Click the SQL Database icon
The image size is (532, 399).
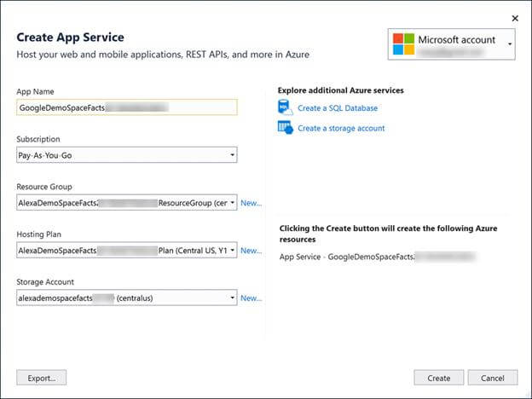(x=285, y=107)
